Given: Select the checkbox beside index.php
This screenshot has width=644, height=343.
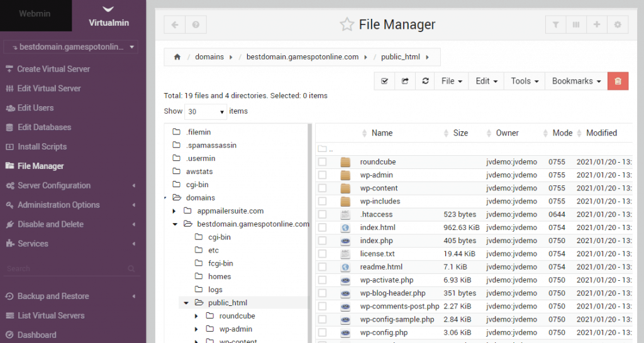Looking at the screenshot, I should tap(323, 241).
